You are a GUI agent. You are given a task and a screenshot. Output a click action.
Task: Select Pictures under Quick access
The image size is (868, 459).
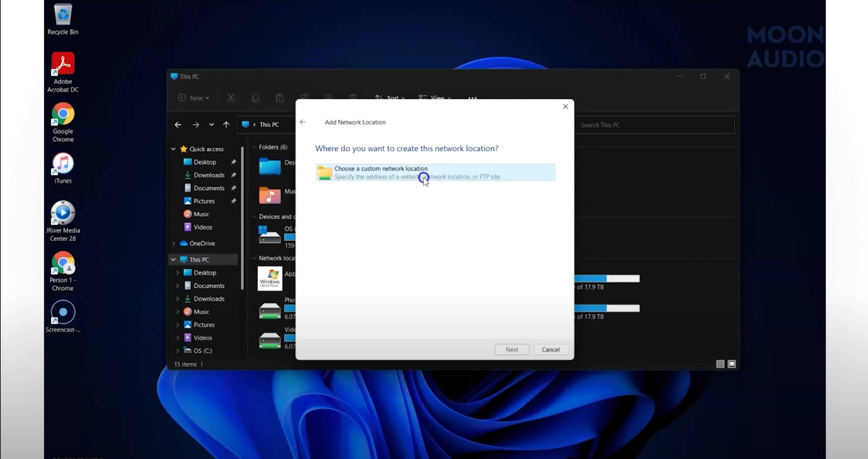(199, 201)
